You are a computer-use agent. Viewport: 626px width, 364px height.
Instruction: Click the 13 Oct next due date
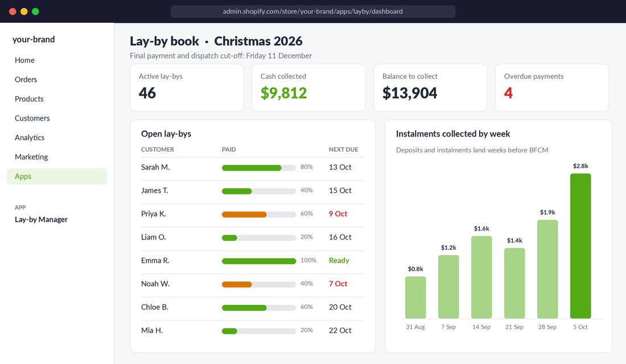coord(340,167)
